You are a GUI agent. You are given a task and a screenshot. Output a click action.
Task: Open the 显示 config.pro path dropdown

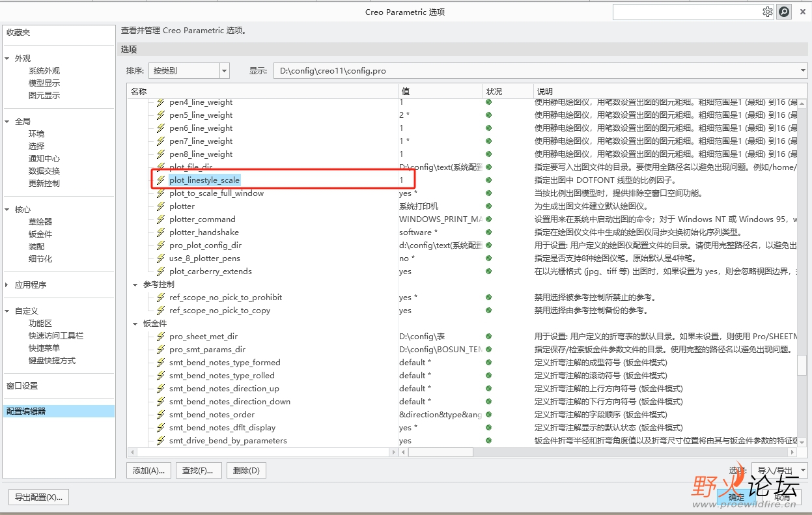(x=803, y=70)
